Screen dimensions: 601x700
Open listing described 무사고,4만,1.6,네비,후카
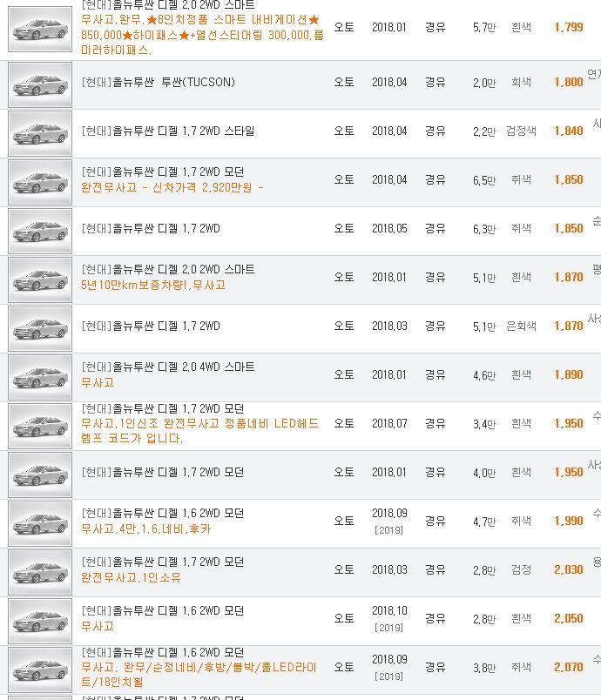click(x=146, y=529)
